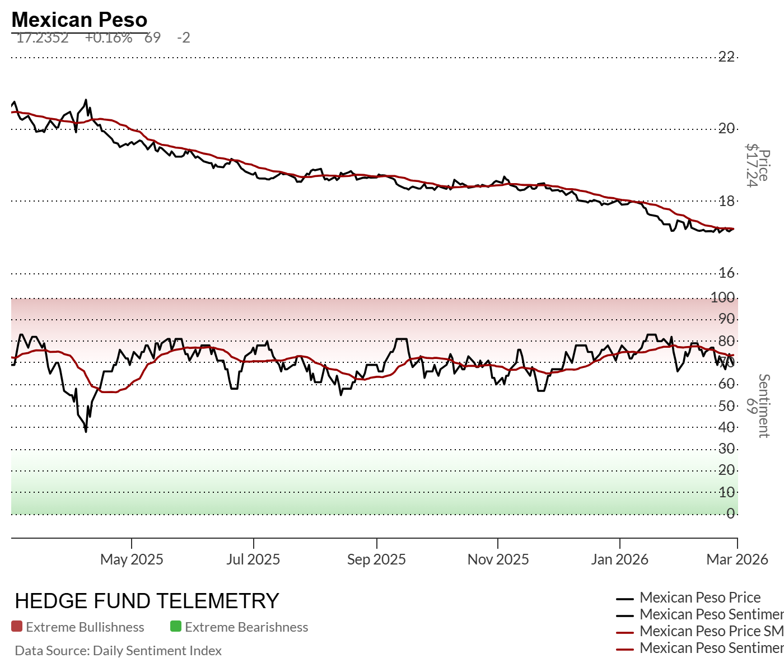Select the Mar 2026 x-axis label
The width and height of the screenshot is (784, 672).
coord(737,559)
